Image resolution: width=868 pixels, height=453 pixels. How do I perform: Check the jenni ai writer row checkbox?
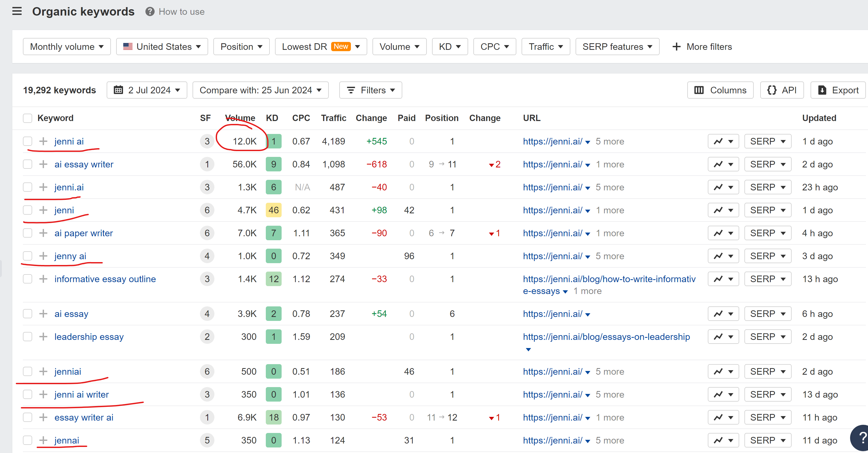click(27, 394)
